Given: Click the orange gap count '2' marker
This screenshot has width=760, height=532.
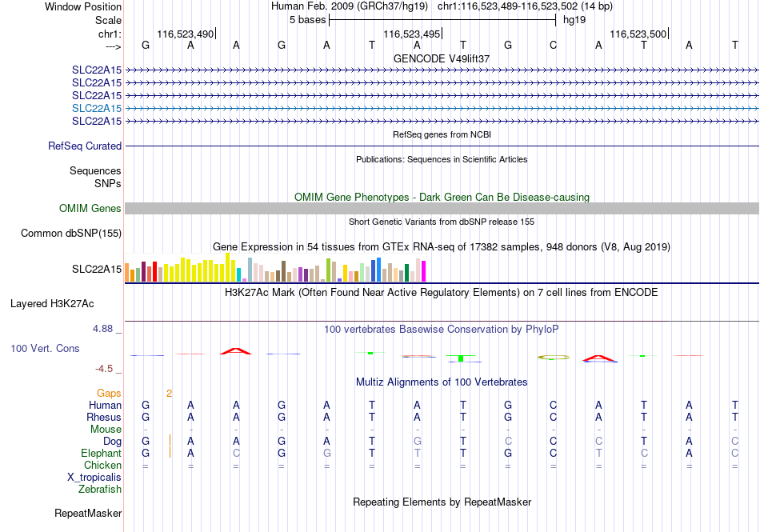Looking at the screenshot, I should tap(169, 394).
